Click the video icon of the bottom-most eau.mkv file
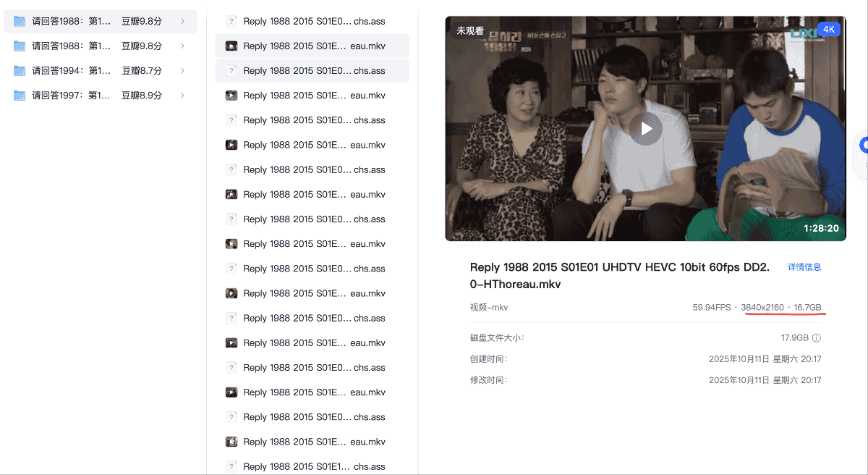The height and width of the screenshot is (475, 868). pyautogui.click(x=231, y=442)
